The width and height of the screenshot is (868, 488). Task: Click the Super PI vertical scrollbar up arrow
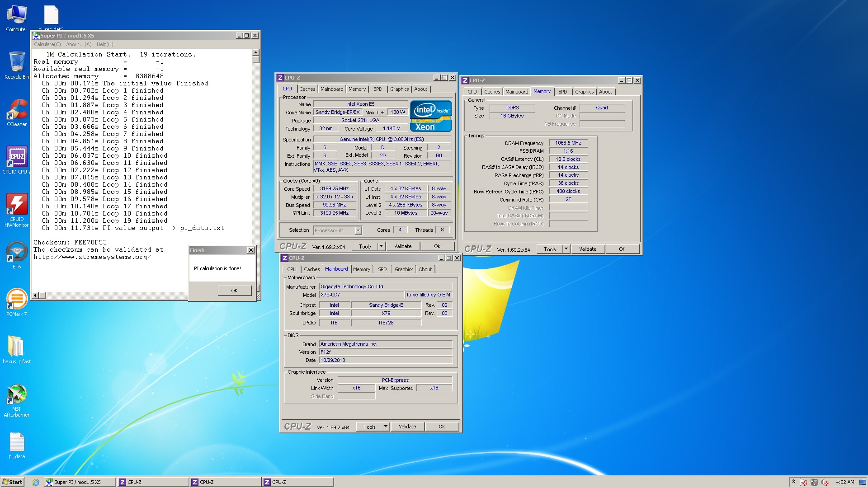pyautogui.click(x=256, y=52)
